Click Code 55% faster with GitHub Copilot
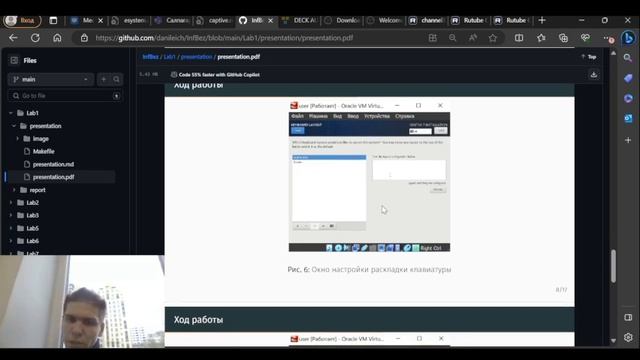Image resolution: width=640 pixels, height=360 pixels. 219,75
